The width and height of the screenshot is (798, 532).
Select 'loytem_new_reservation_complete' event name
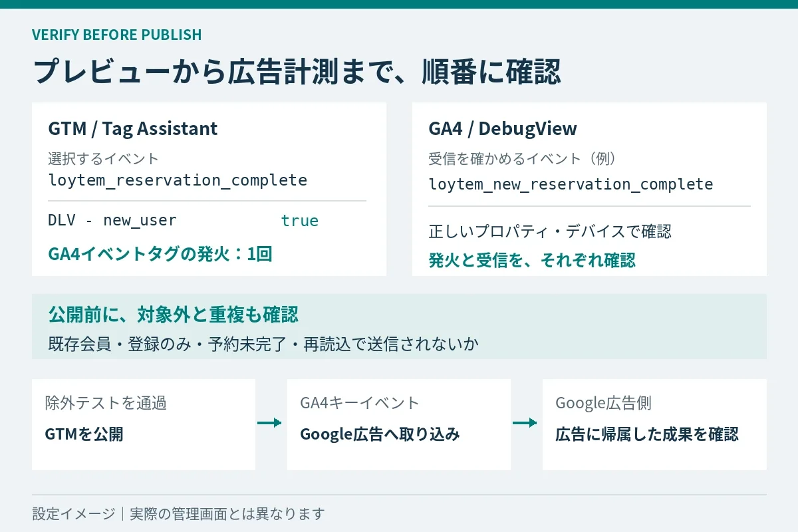pyautogui.click(x=571, y=184)
